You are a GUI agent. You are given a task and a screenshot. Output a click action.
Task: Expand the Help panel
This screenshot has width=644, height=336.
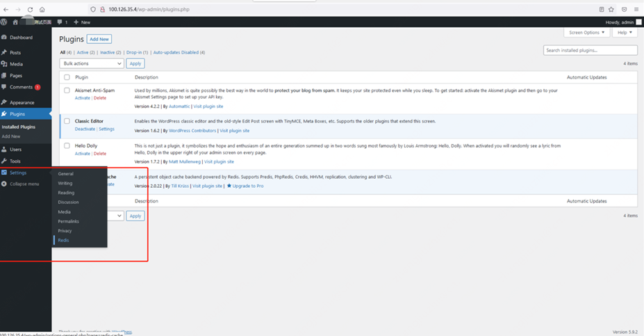pos(625,33)
